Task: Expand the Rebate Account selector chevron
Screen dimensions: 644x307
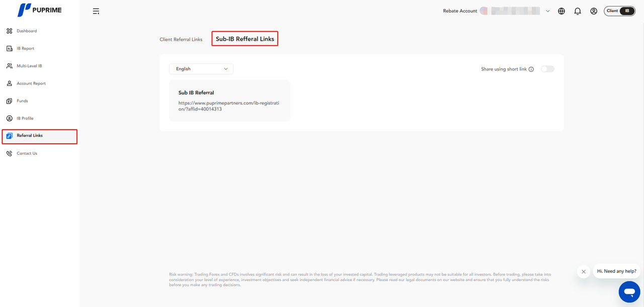Action: tap(547, 11)
